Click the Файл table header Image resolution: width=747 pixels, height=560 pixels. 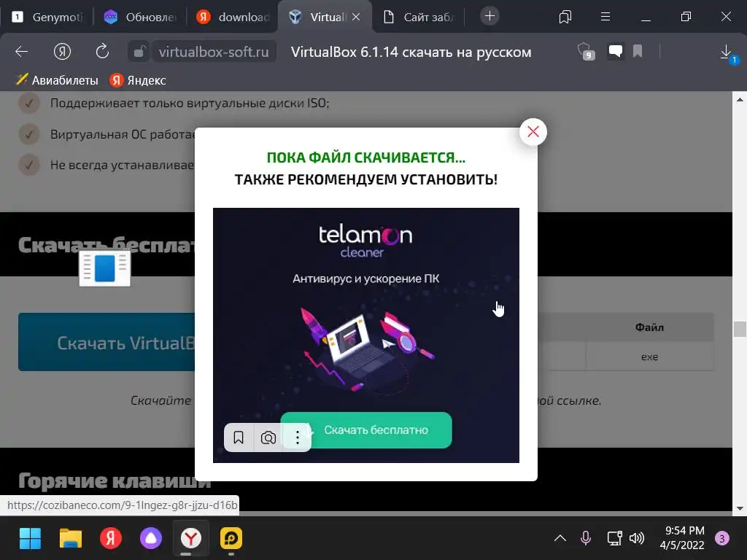point(649,327)
